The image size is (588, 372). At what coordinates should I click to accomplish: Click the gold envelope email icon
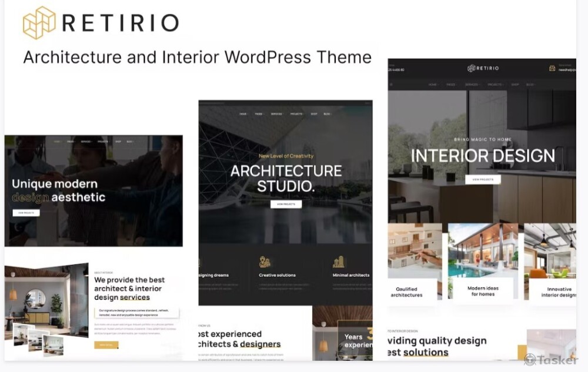click(552, 68)
